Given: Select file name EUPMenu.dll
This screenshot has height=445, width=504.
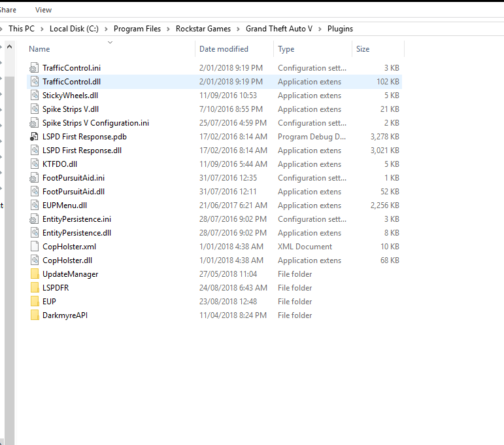Looking at the screenshot, I should coord(65,205).
